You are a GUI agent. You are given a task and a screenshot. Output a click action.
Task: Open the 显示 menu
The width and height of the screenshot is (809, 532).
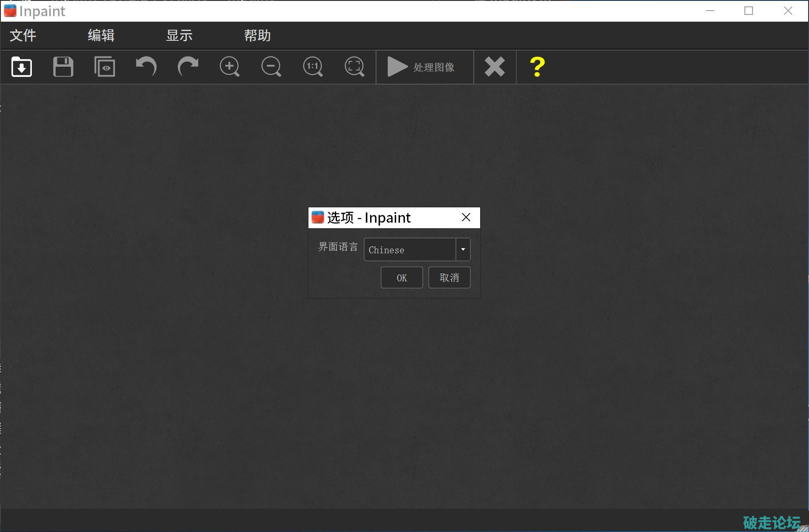click(x=179, y=35)
